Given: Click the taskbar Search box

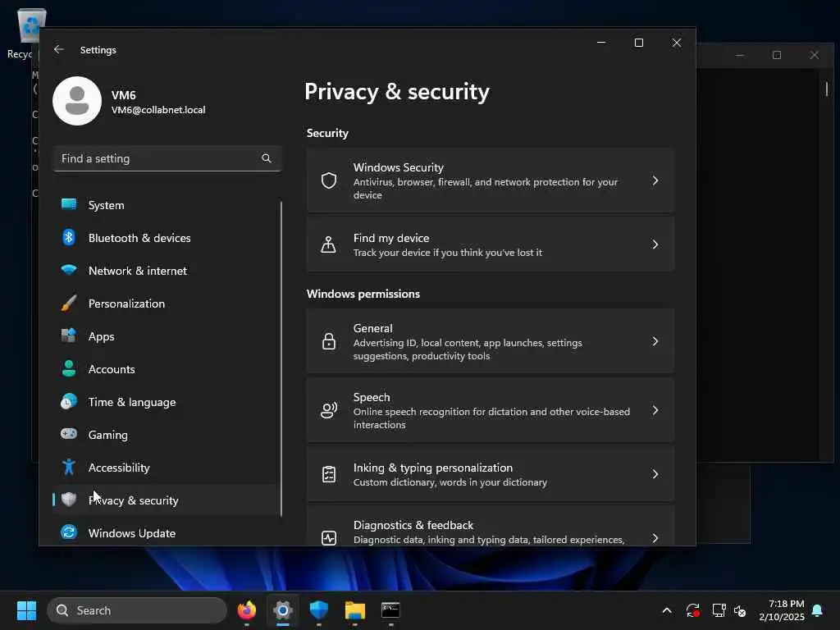Looking at the screenshot, I should click(x=137, y=610).
